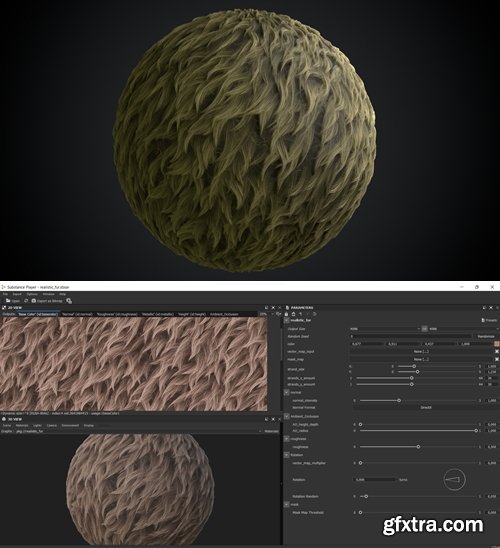Click the undo arrow in Parameters toolbar
This screenshot has height=548, width=500.
click(300, 314)
